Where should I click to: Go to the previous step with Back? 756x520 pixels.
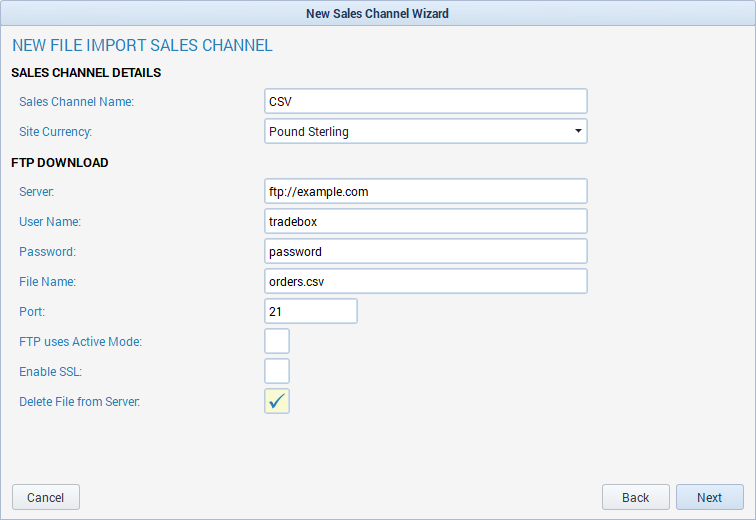tap(635, 497)
